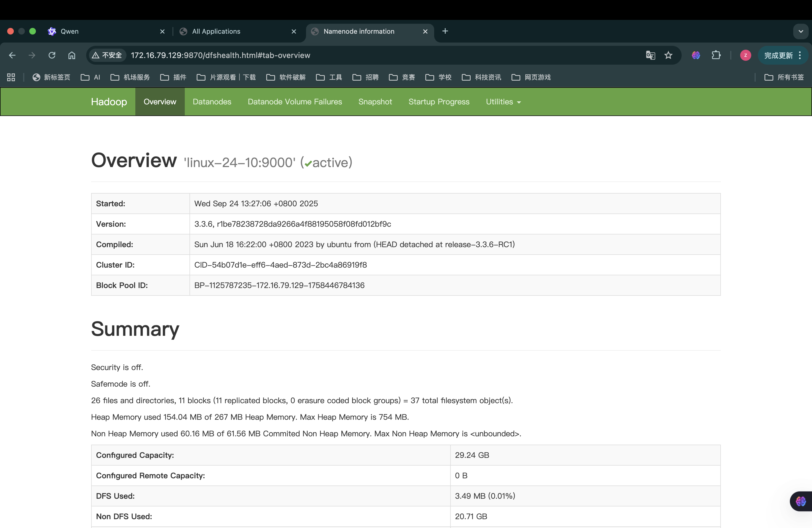Go to the Datanodes page
812x528 pixels.
[x=212, y=102]
